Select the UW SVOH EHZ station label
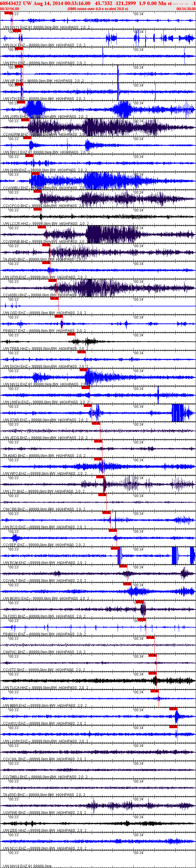196x868 pixels. [45, 366]
